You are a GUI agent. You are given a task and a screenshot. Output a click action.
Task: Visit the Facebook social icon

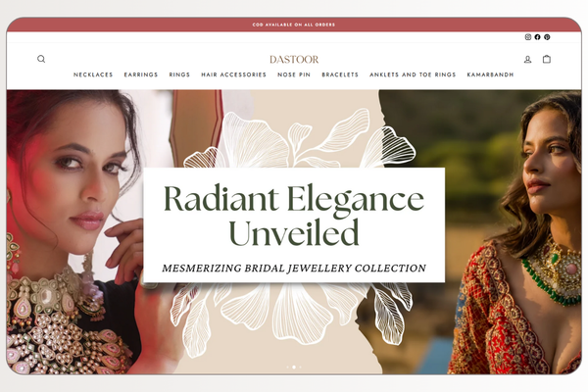click(537, 37)
